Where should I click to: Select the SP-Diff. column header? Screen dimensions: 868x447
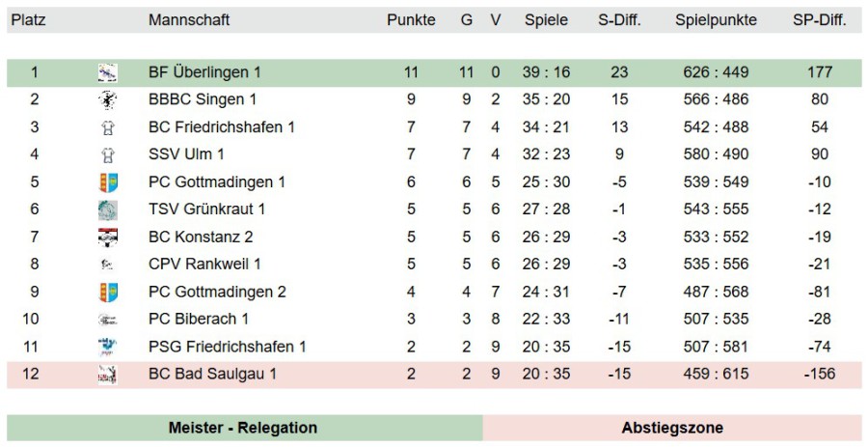pos(819,20)
